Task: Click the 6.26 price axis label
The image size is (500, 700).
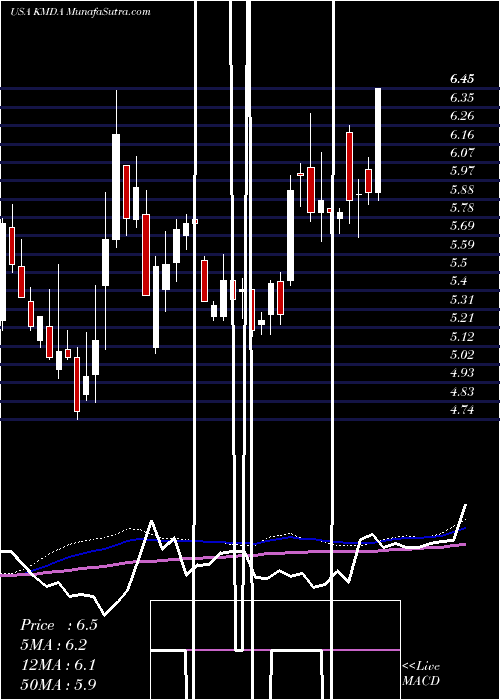Action: [x=462, y=116]
